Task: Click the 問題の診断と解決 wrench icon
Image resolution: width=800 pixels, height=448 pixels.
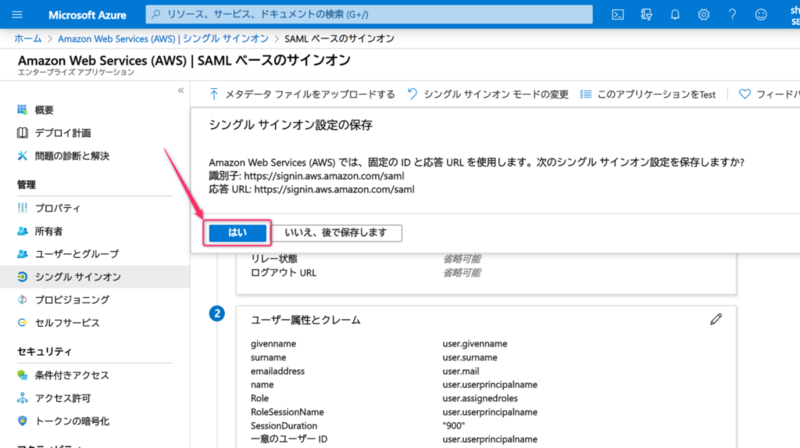Action: pos(22,156)
